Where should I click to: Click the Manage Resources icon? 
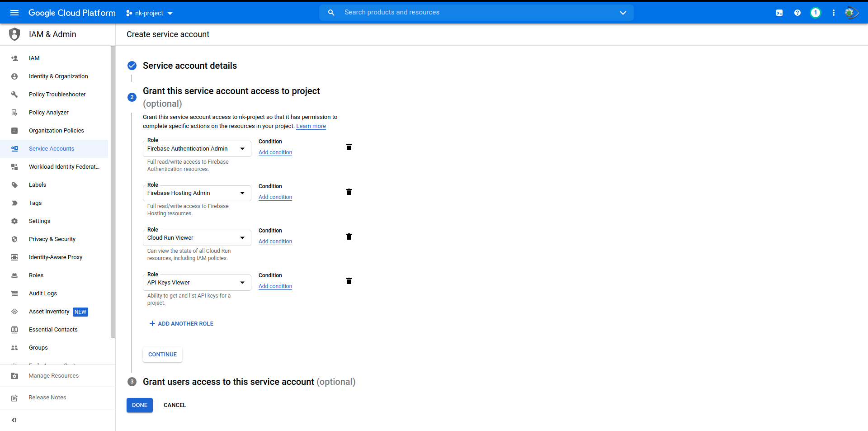pos(14,376)
